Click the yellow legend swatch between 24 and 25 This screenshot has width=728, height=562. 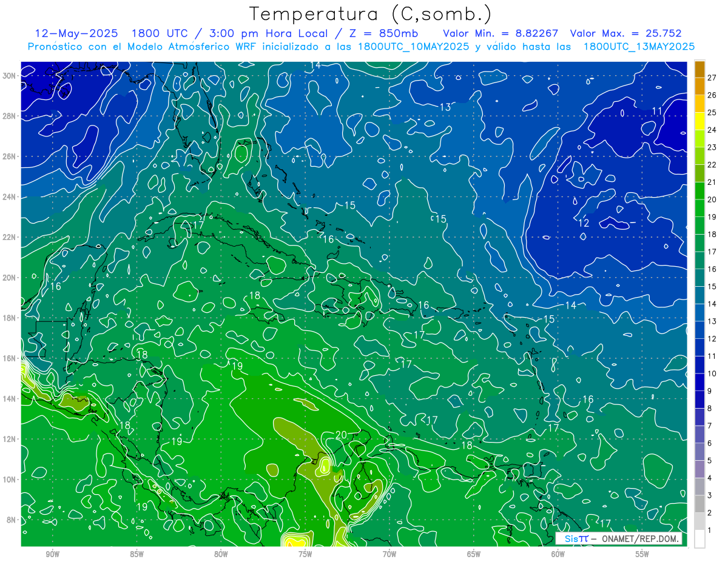699,121
